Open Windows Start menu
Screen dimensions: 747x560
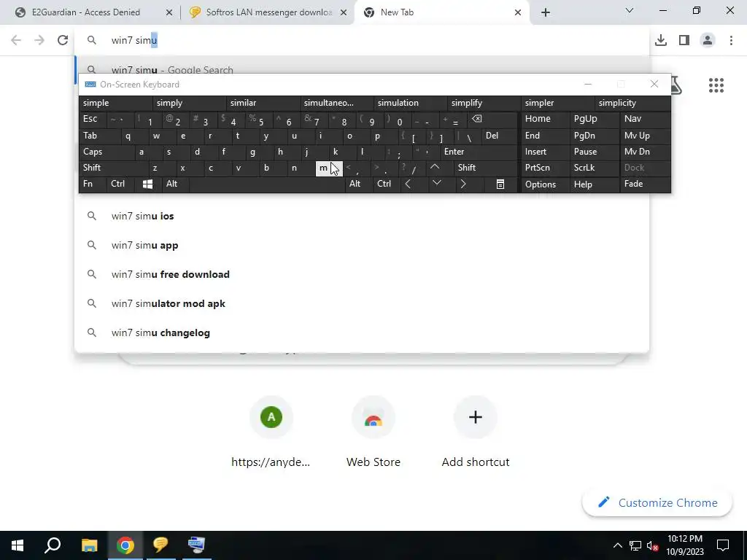[18, 545]
